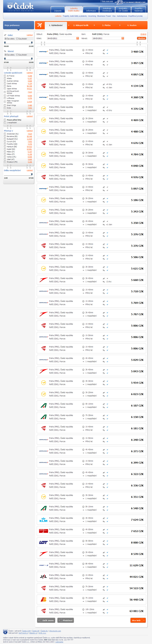Go to the Katalogy Destinace tab
This screenshot has height=644, width=152.
coord(107,10)
